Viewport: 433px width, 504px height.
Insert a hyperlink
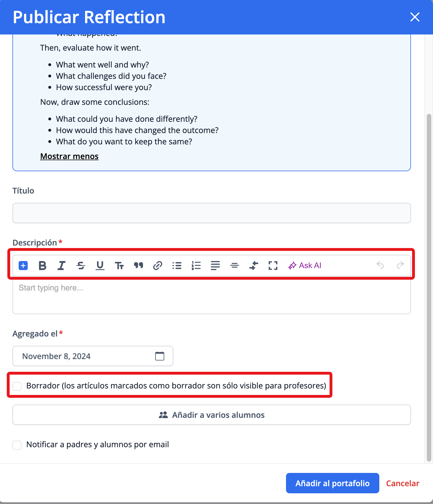[157, 266]
